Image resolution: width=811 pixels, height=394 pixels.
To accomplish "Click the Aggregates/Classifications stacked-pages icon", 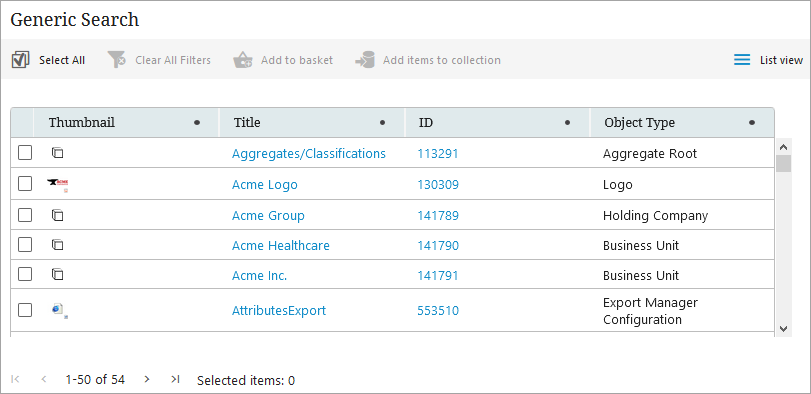I will click(57, 153).
